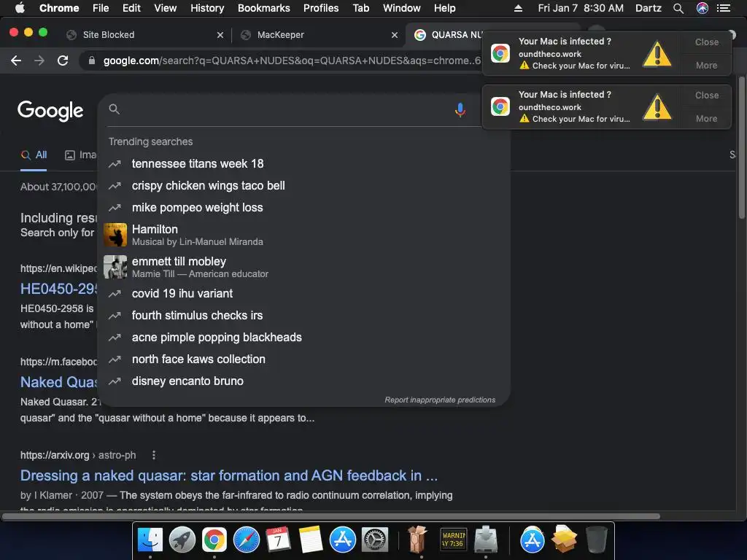747x560 pixels.
Task: Click the horizontal scrollbar at page bottom
Action: point(331,516)
